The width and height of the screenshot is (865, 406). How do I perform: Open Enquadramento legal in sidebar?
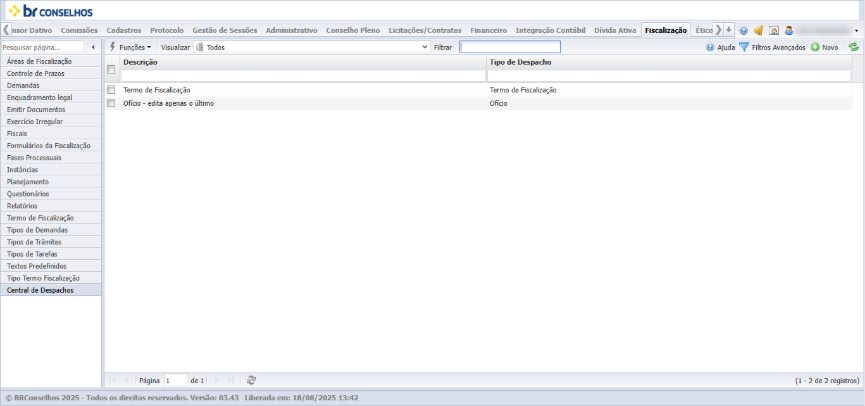click(x=51, y=98)
